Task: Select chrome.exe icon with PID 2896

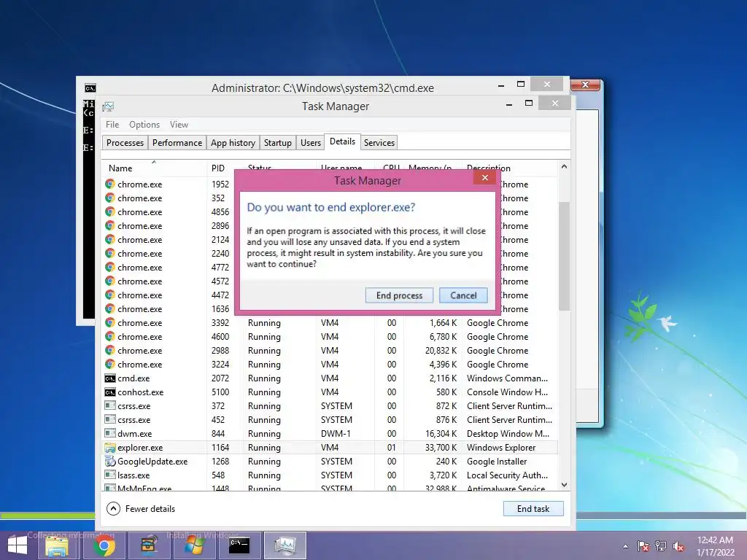Action: pos(110,226)
